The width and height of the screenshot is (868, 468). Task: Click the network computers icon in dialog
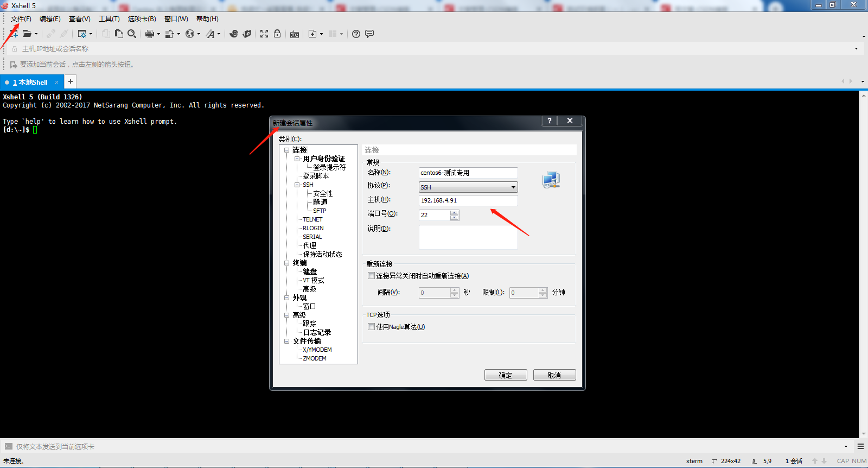pos(551,180)
